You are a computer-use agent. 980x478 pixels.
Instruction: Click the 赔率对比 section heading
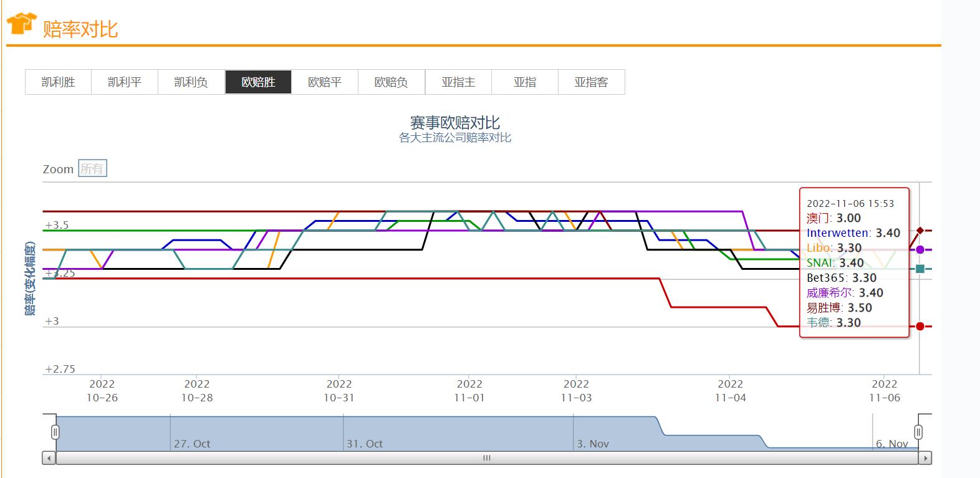point(80,29)
